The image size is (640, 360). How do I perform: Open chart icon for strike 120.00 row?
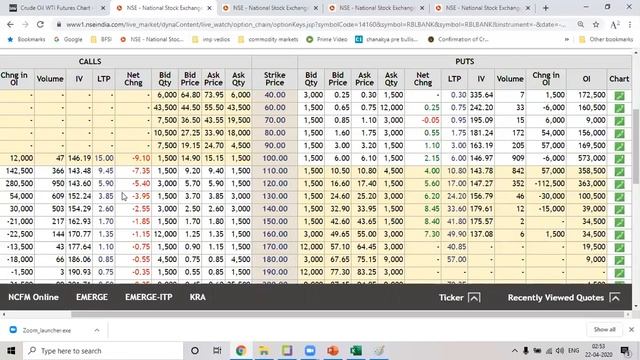(619, 184)
